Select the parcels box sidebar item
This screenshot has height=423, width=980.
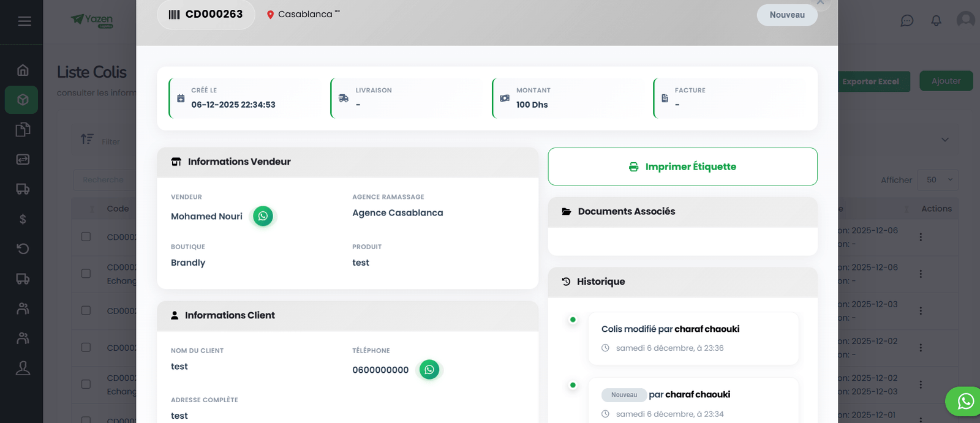click(23, 100)
